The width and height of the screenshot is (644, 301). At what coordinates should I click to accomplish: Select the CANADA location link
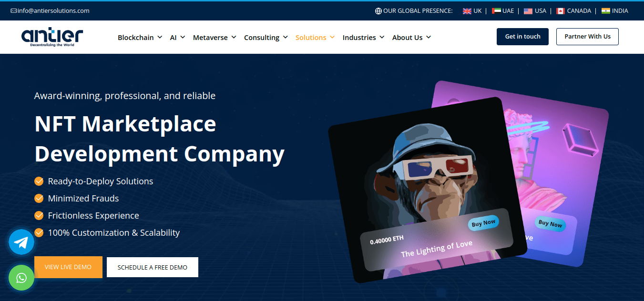(x=579, y=11)
